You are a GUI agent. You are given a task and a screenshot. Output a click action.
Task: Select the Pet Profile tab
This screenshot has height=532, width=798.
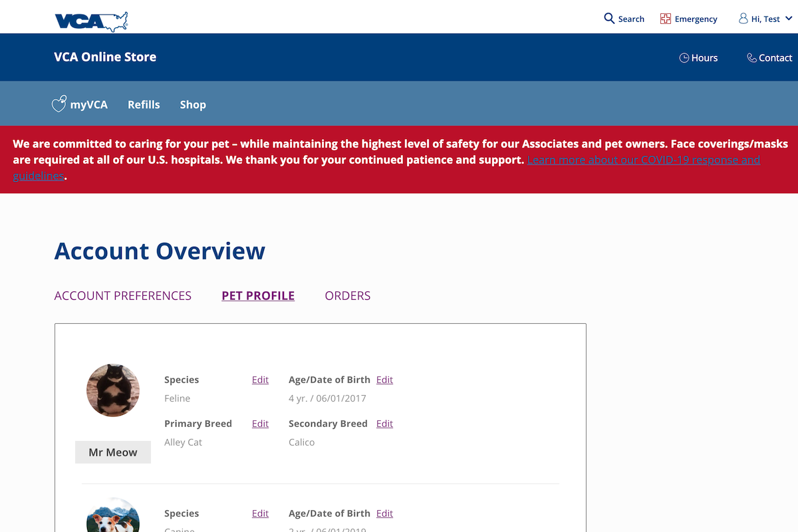coord(258,296)
